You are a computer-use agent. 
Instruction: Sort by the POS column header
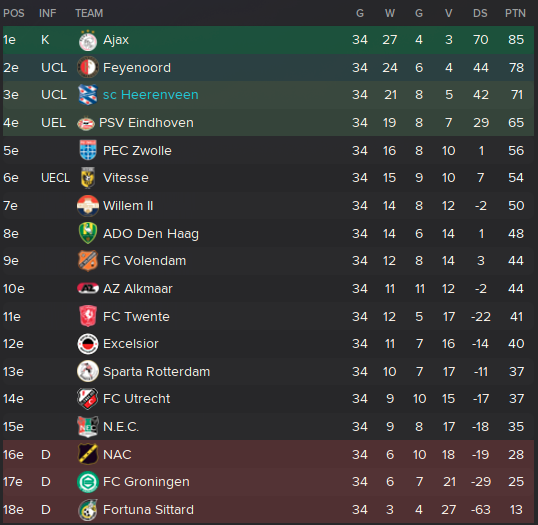14,13
